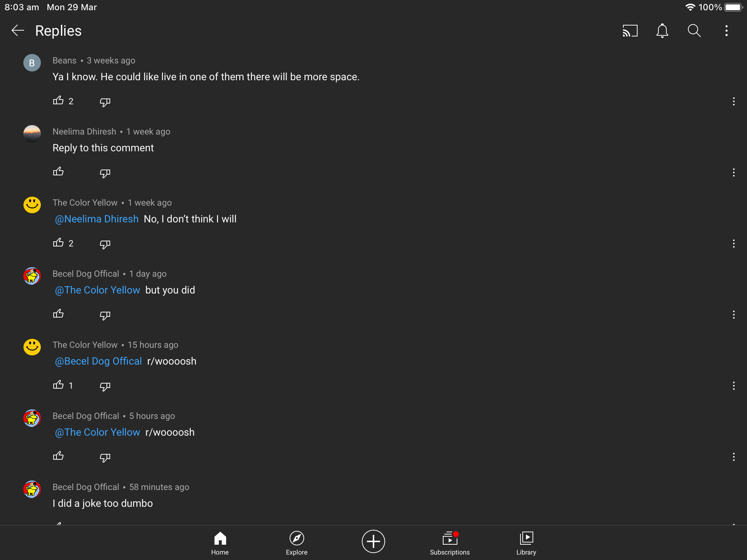This screenshot has height=560, width=747.
Task: Tap the back arrow from Replies
Action: tap(18, 31)
